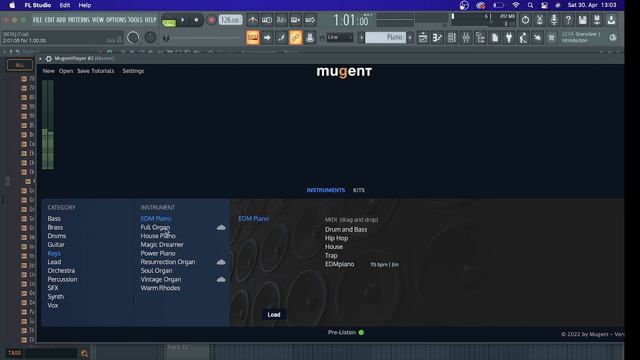
Task: Toggle typing keyboard to piano
Action: [x=253, y=38]
